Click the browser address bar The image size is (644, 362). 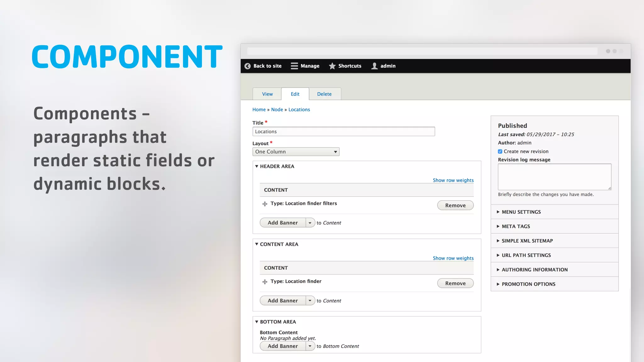[x=422, y=51]
